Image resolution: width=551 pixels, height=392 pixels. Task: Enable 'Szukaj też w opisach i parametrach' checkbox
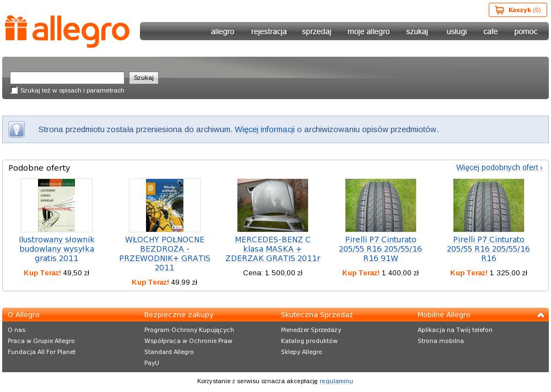click(x=14, y=90)
